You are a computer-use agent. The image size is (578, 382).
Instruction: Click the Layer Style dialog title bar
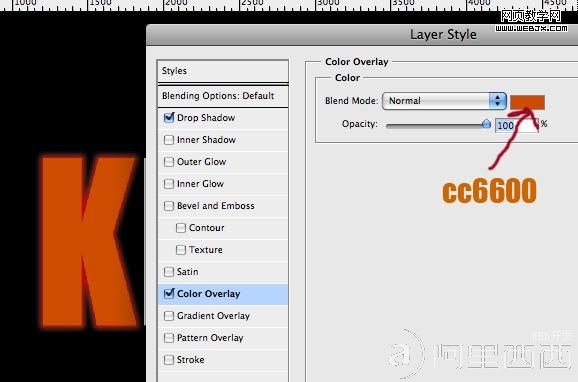coord(362,35)
